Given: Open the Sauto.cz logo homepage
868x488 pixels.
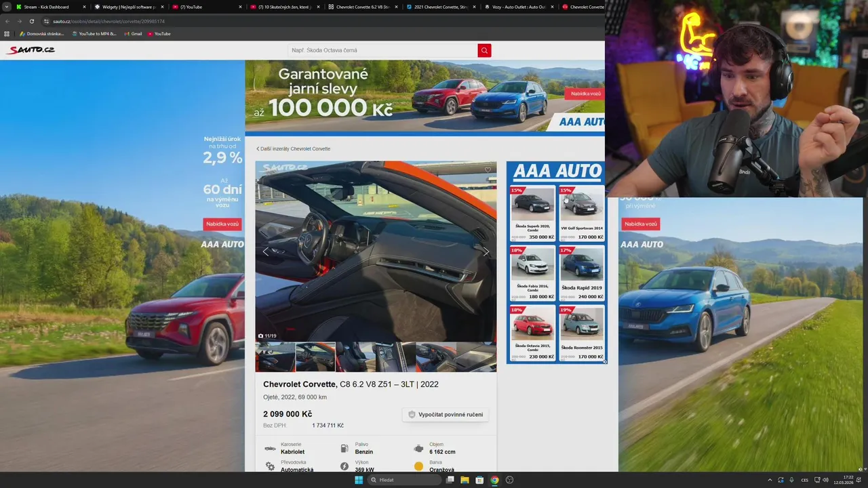Looking at the screenshot, I should 31,49.
